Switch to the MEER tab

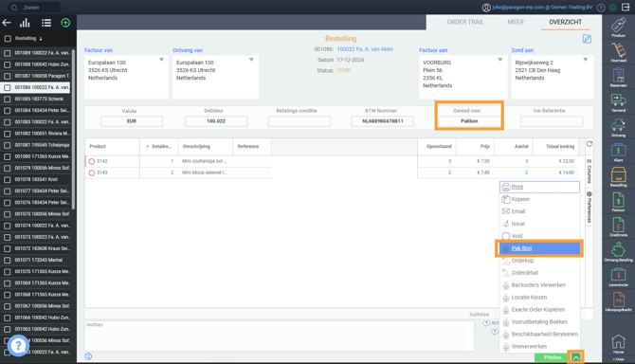pyautogui.click(x=516, y=22)
